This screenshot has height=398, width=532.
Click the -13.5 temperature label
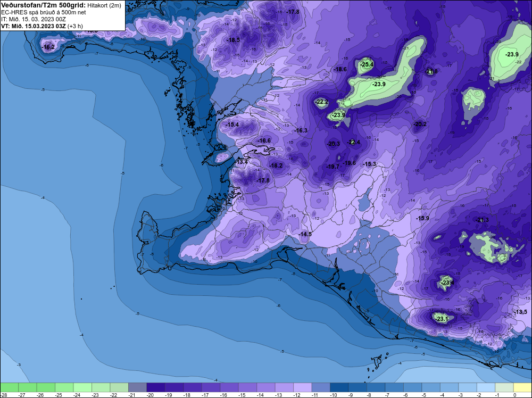pos(520,312)
